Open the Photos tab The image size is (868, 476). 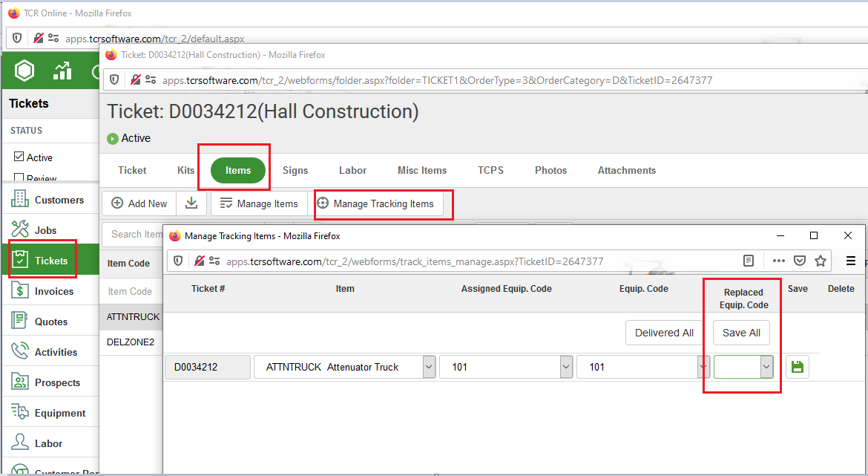point(550,170)
